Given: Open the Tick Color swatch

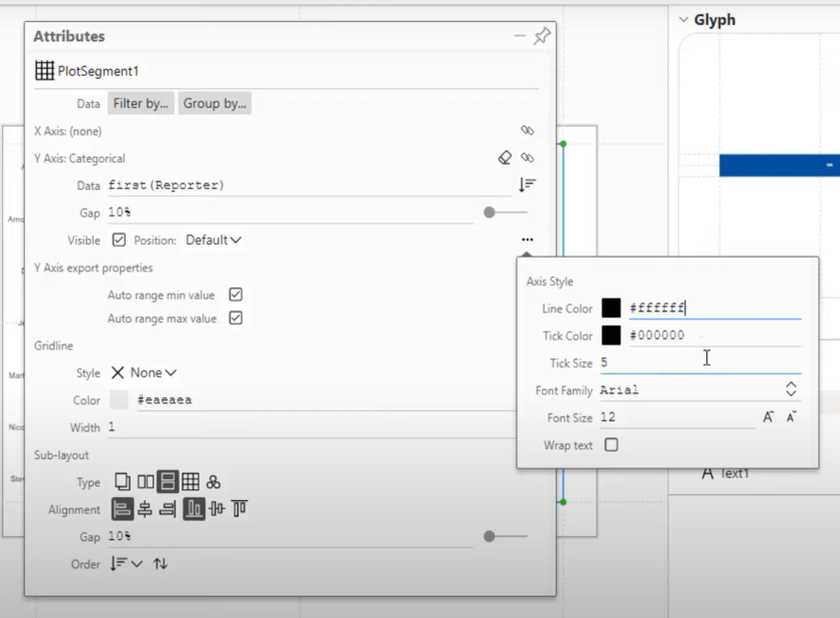Looking at the screenshot, I should pyautogui.click(x=612, y=335).
